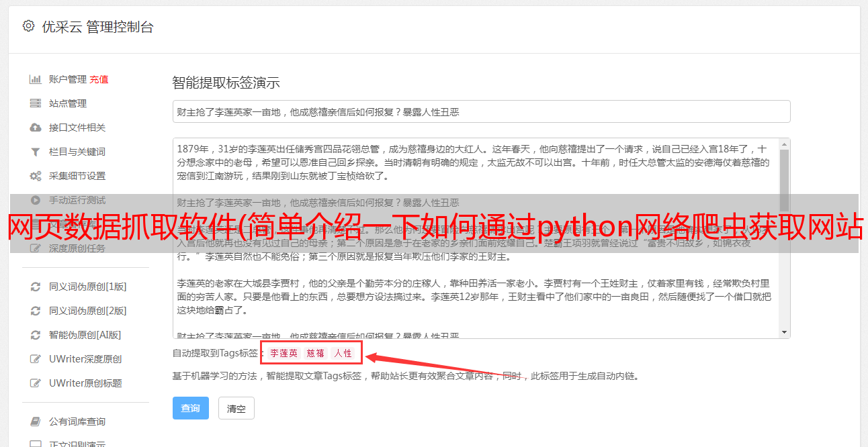Open 接口文件相关 menu item
Viewport: 868px width, 447px height.
tap(77, 128)
